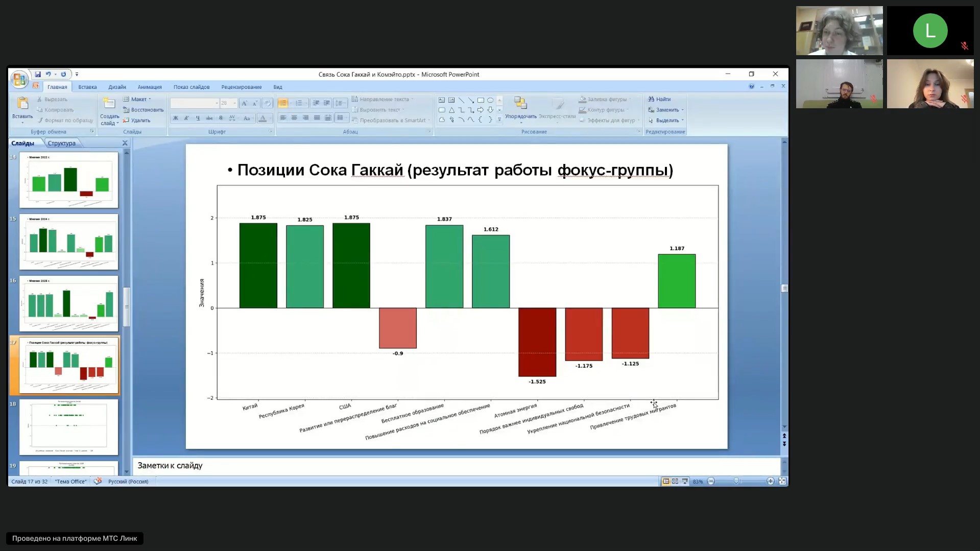Pick the oval shape in shapes gallery
This screenshot has width=980, height=551.
(x=490, y=100)
